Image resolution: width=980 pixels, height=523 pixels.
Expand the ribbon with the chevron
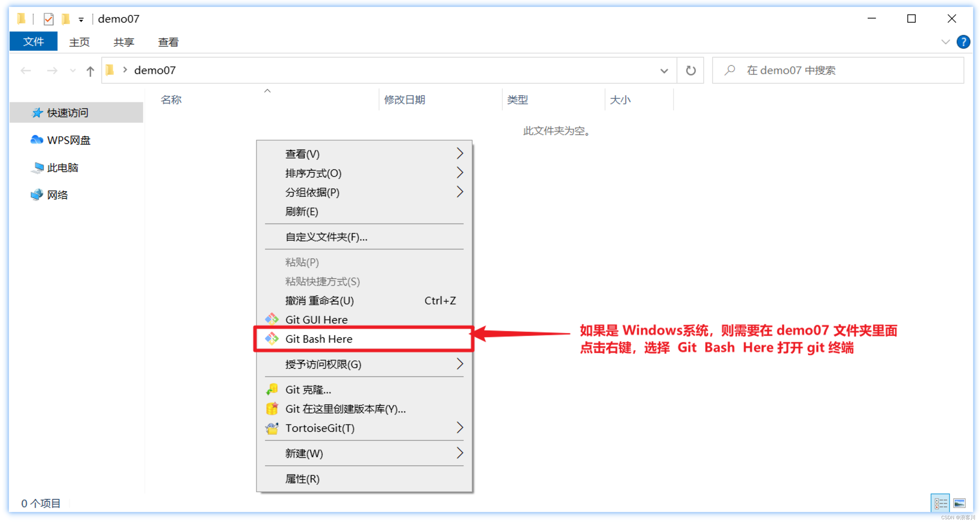[945, 42]
